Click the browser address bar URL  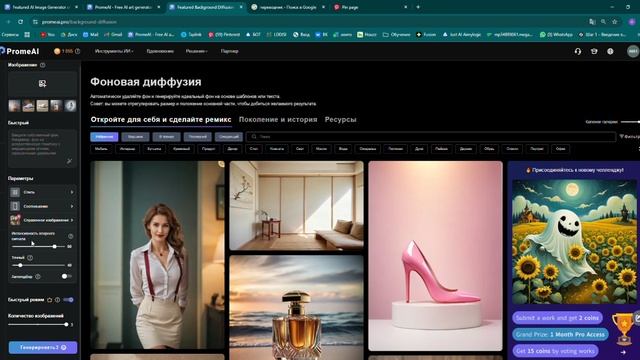click(79, 22)
